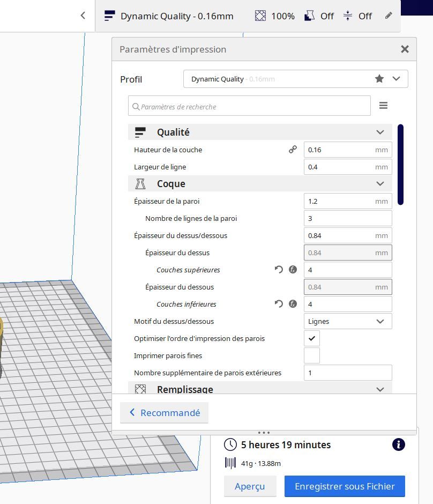Click the Aperçu button
The width and height of the screenshot is (433, 504).
250,486
